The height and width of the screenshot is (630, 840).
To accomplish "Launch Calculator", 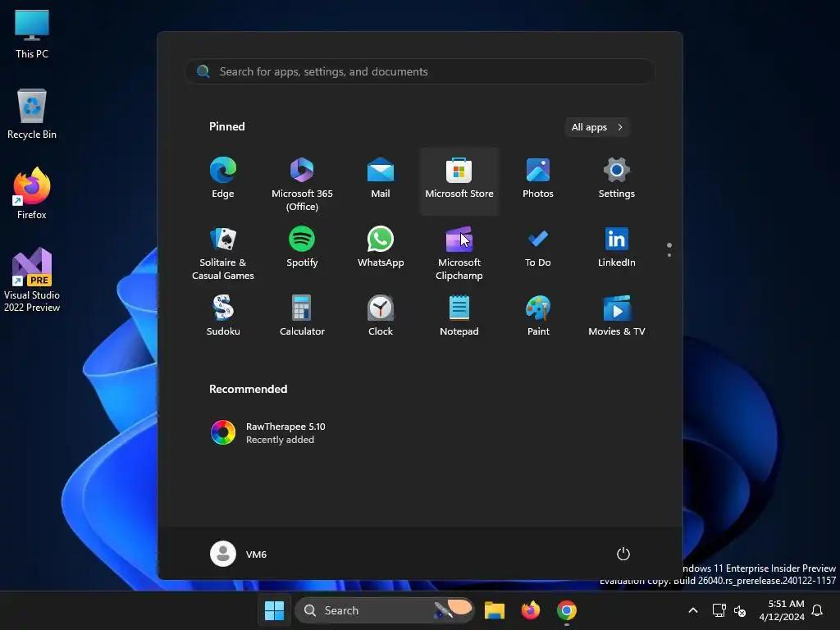I will pyautogui.click(x=302, y=317).
